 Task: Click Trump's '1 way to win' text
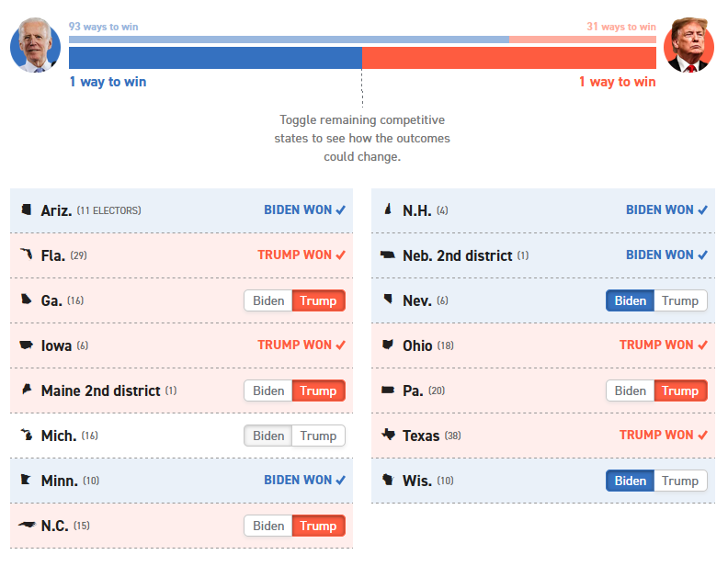(618, 82)
